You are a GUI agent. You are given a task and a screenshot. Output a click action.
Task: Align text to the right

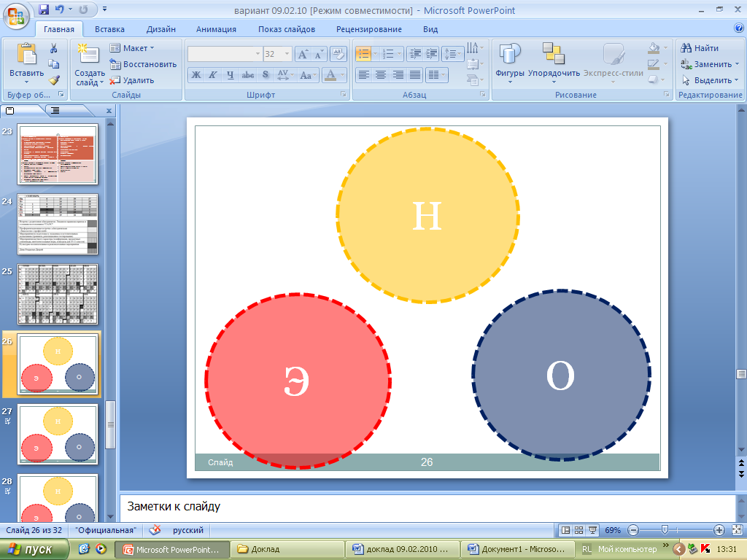[398, 75]
